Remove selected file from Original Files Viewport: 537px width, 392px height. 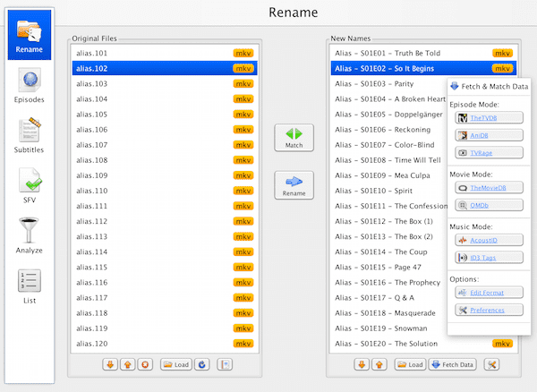point(145,364)
